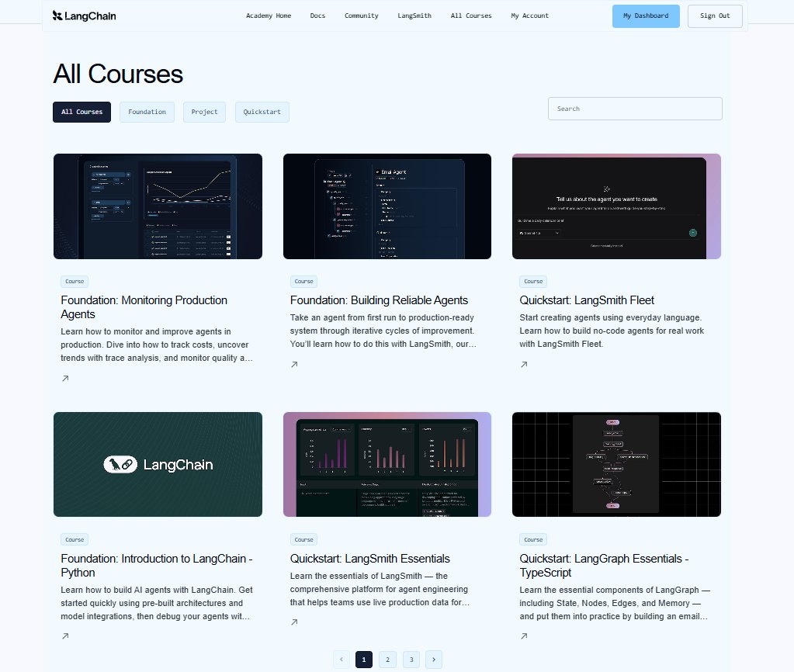Open LangSmith Essentials chart thumbnail
The height and width of the screenshot is (672, 794).
tap(387, 464)
